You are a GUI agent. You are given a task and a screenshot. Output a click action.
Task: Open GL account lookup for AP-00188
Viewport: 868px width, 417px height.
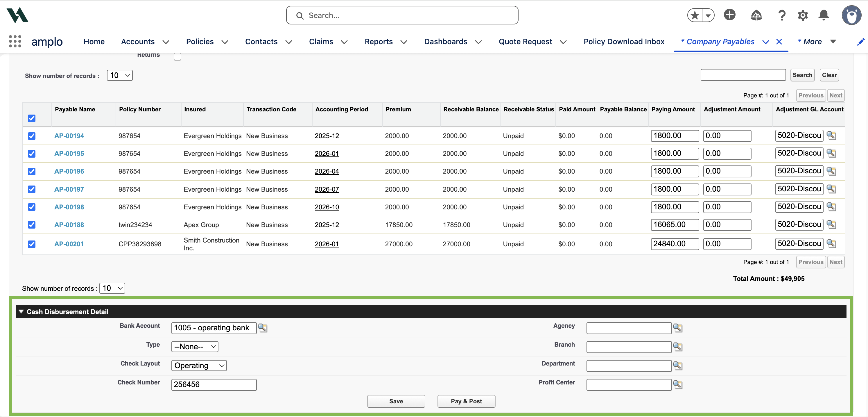pos(831,224)
